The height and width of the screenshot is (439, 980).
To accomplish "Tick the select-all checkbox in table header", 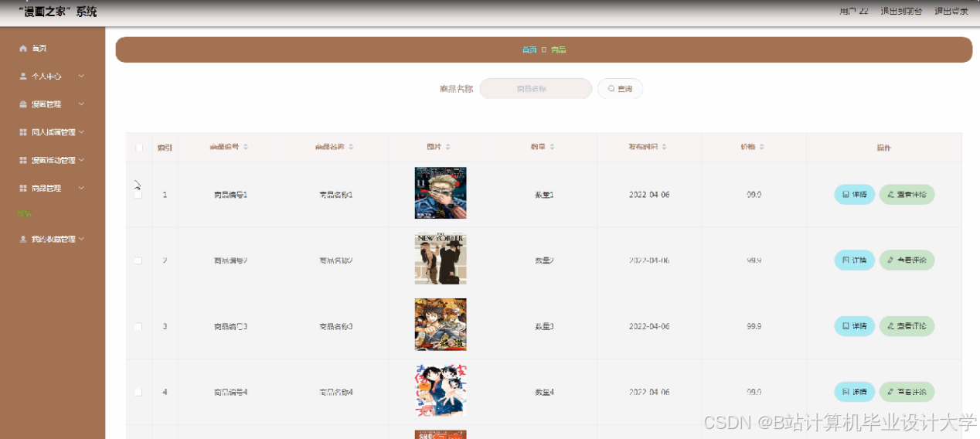I will click(139, 147).
